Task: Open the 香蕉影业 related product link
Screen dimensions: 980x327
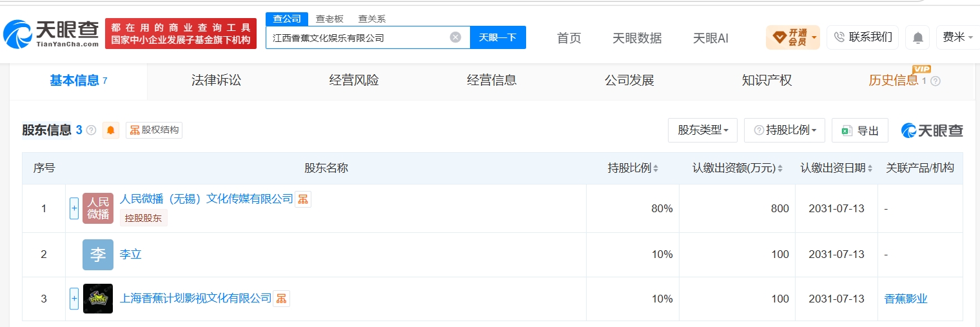Action: pyautogui.click(x=906, y=299)
